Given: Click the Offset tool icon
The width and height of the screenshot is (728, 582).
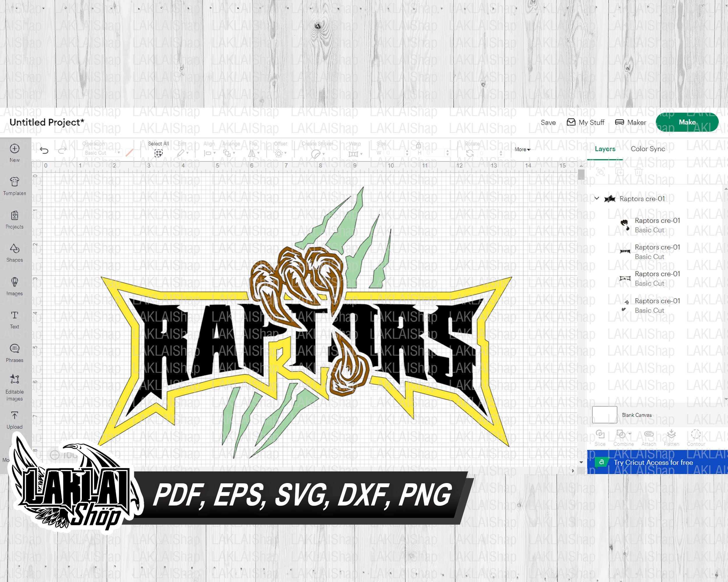Looking at the screenshot, I should (279, 154).
